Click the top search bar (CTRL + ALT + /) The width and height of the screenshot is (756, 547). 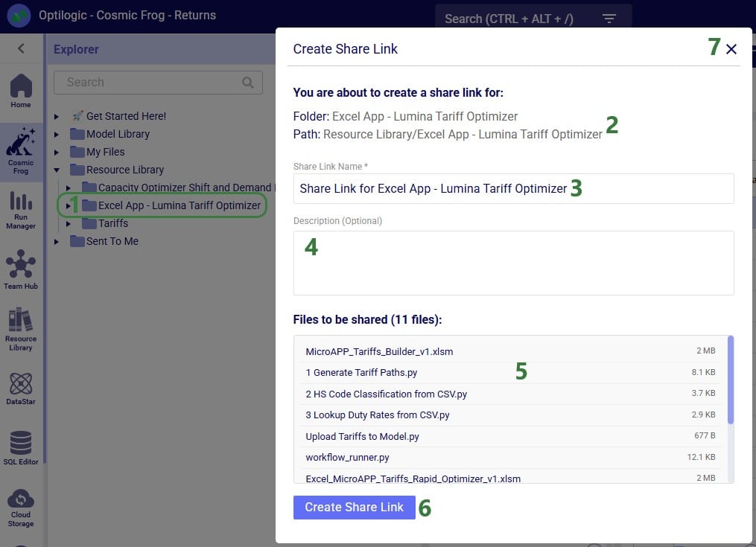533,19
